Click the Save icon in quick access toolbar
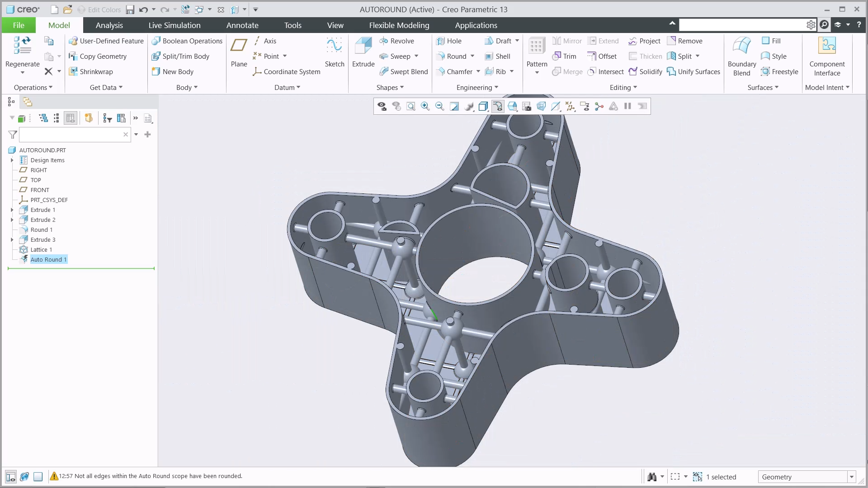The height and width of the screenshot is (488, 868). (130, 9)
